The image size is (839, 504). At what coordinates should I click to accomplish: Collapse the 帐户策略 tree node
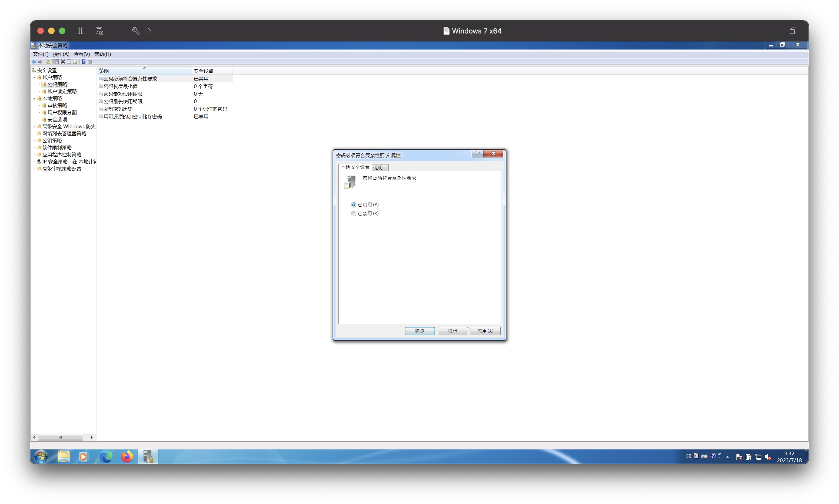click(x=34, y=78)
